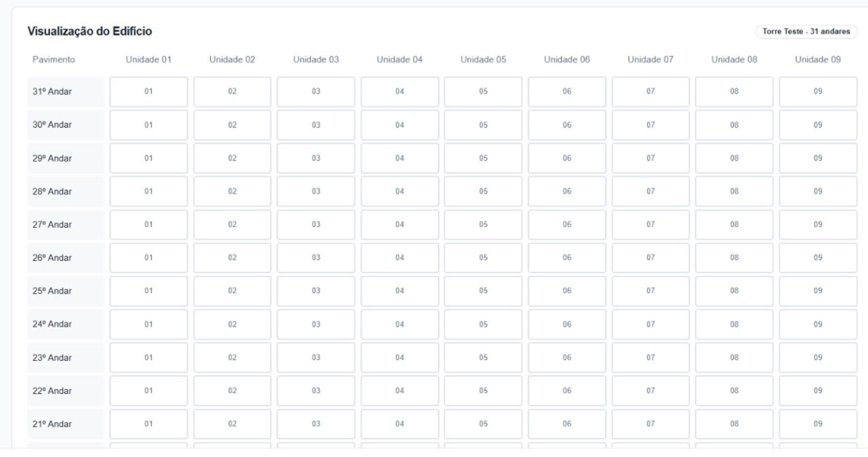The width and height of the screenshot is (868, 457).
Task: Click unit 07 on the 25º Andar
Action: tap(650, 291)
